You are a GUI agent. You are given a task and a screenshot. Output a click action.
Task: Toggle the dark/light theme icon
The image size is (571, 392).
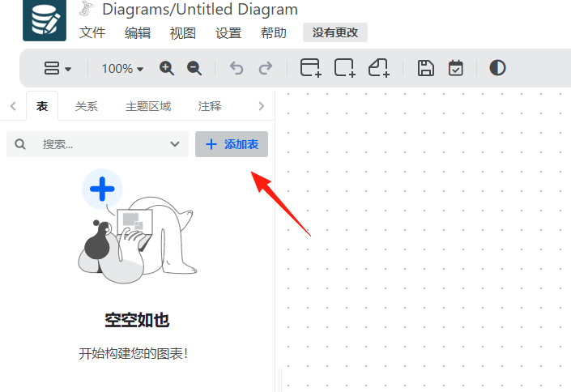497,68
